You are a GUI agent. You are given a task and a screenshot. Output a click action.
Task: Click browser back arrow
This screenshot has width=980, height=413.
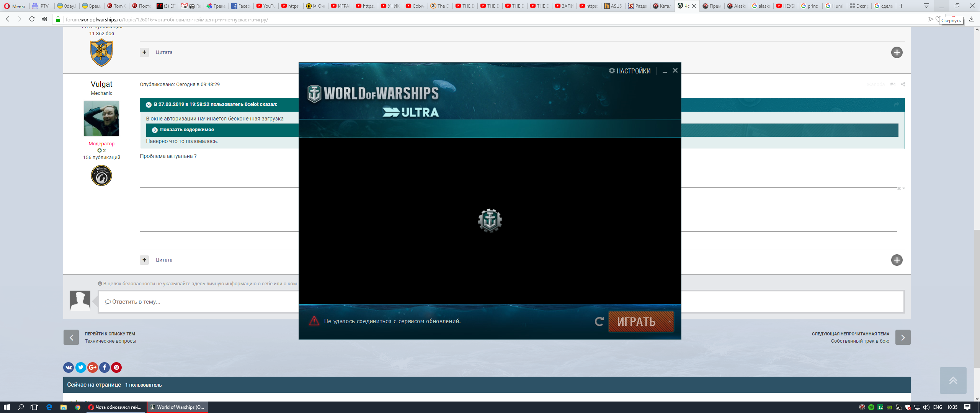(8, 19)
